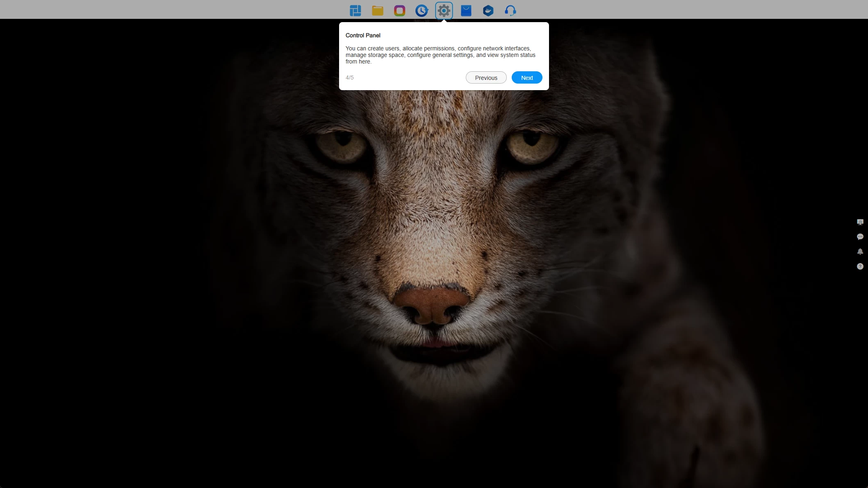Open the blue tiled dashboard icon
This screenshot has width=868, height=488.
[355, 11]
